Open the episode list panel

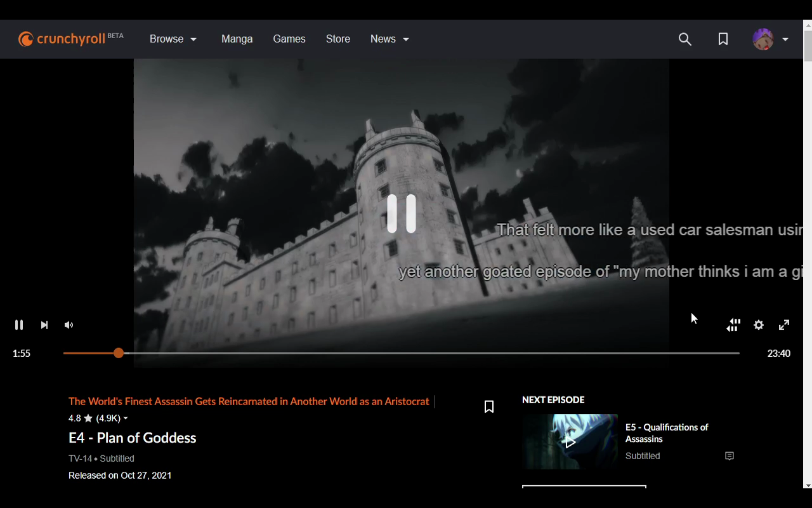pos(733,324)
